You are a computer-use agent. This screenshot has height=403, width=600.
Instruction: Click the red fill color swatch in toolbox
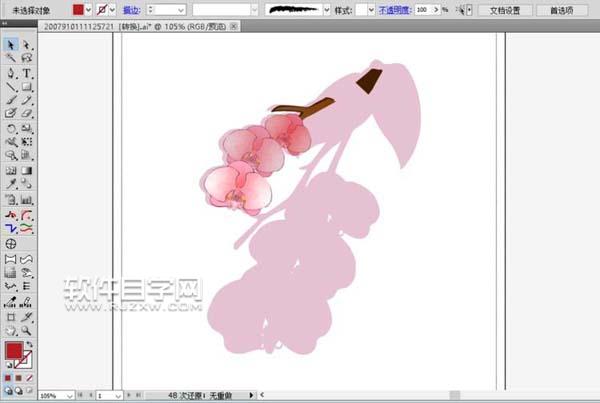tap(13, 351)
